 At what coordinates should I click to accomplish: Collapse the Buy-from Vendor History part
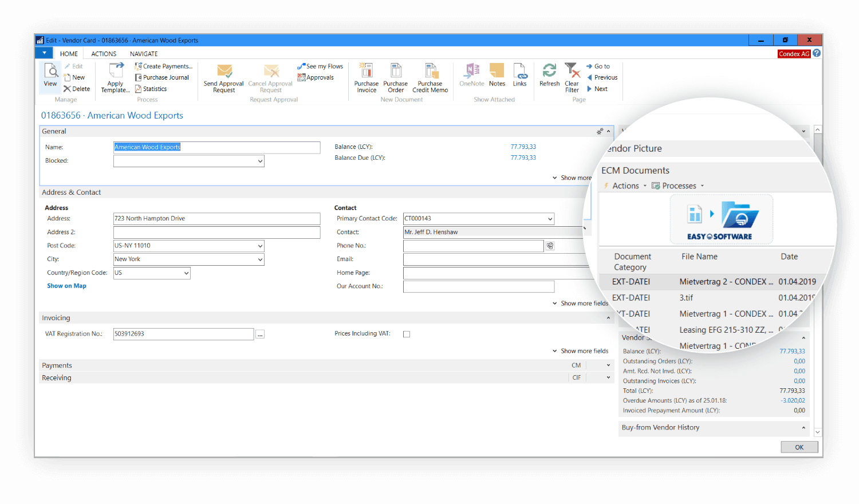[803, 428]
